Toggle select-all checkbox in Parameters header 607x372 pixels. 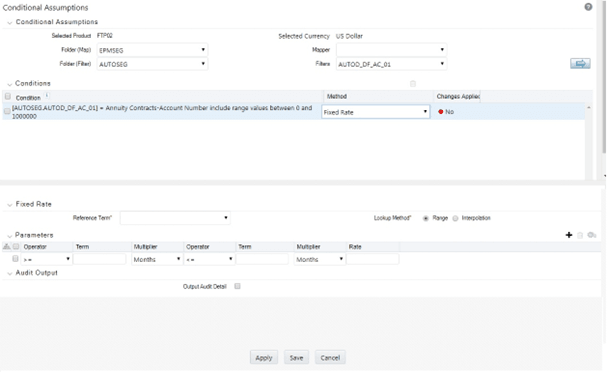[16, 246]
